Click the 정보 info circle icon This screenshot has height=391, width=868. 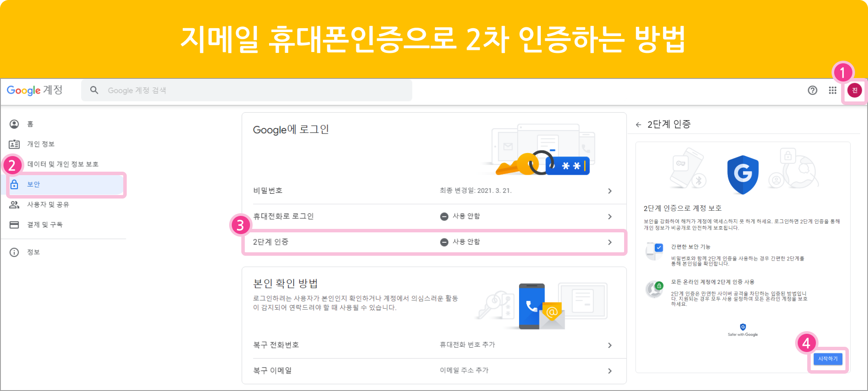pos(14,252)
